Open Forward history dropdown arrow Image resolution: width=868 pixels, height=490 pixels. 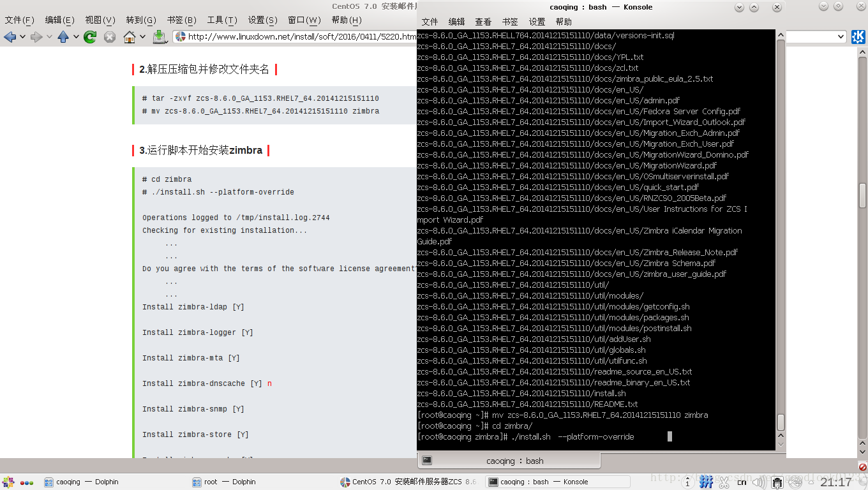tap(49, 37)
